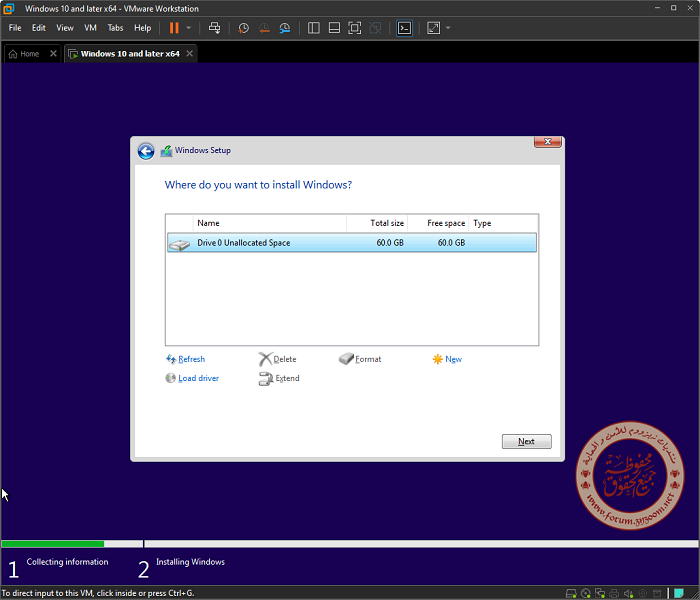Create a New partition
Screen dimensions: 700x600
click(447, 359)
